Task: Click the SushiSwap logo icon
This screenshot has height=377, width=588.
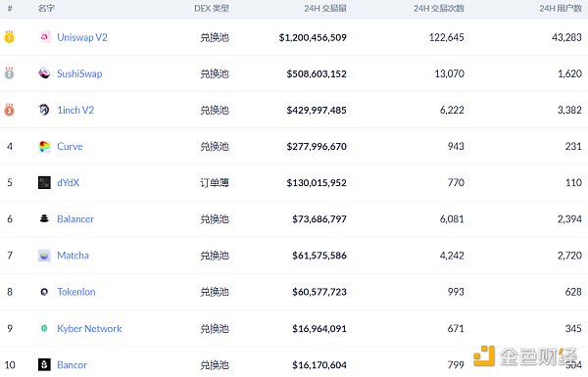Action: click(x=45, y=73)
